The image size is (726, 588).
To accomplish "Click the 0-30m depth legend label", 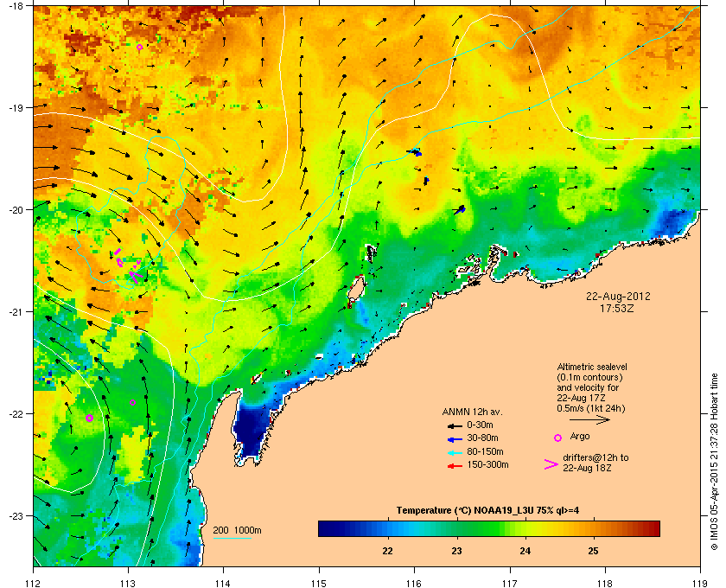I will pos(480,425).
